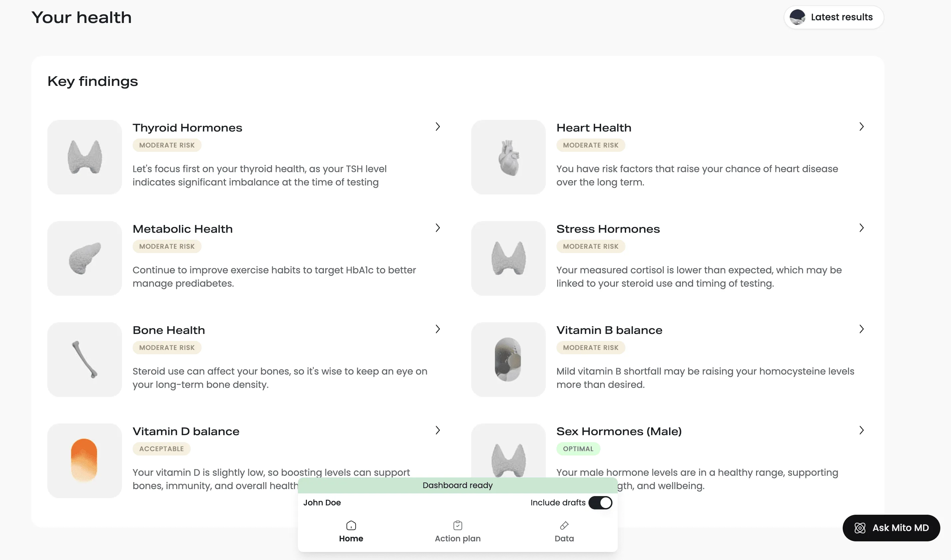Expand the Thyroid Hormones details chevron
The image size is (951, 560).
(x=438, y=127)
